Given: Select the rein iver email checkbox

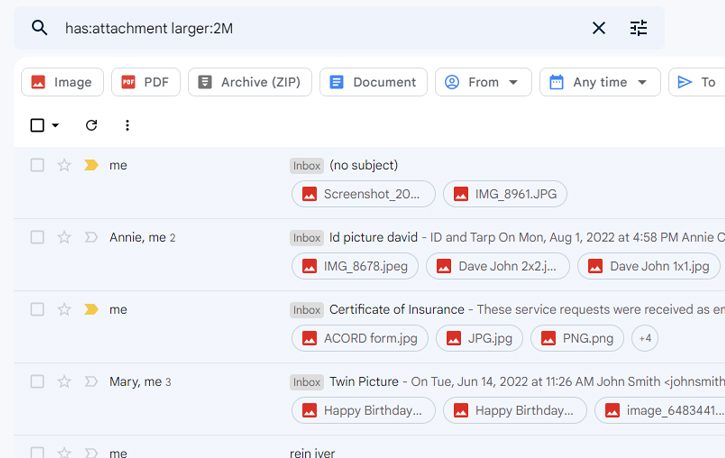Looking at the screenshot, I should [37, 452].
